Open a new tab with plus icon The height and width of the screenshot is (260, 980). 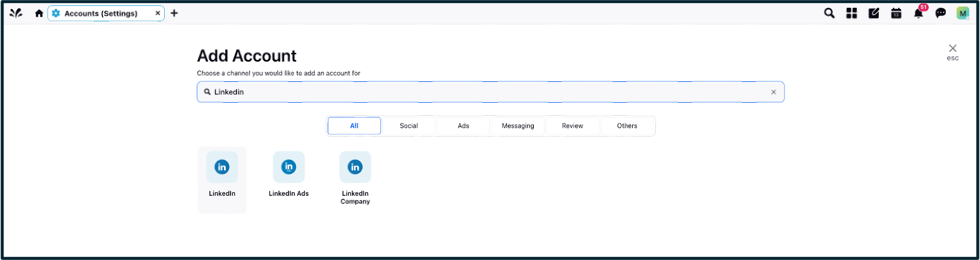coord(174,13)
